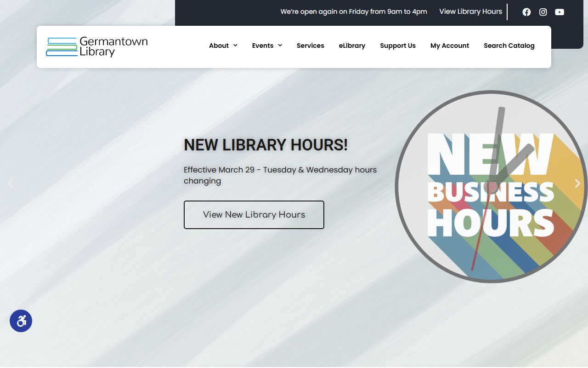This screenshot has height=368, width=588.
Task: Open Search Catalog link
Action: click(x=509, y=46)
